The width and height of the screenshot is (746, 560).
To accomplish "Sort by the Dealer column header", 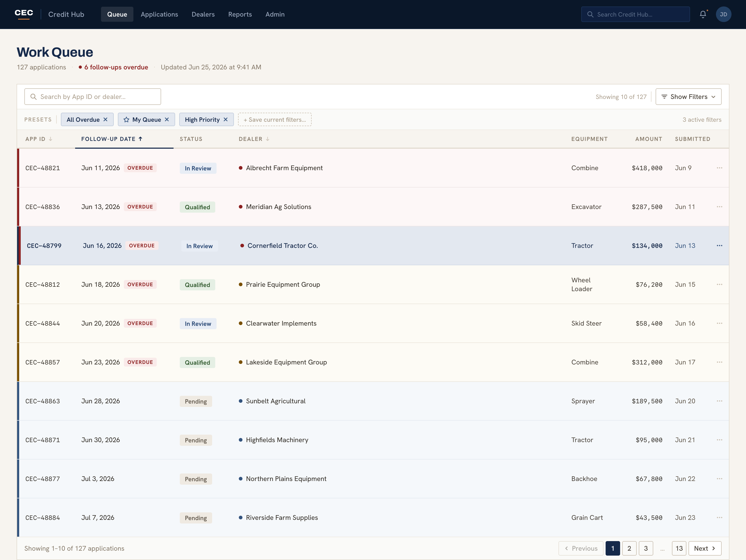I will pos(254,139).
